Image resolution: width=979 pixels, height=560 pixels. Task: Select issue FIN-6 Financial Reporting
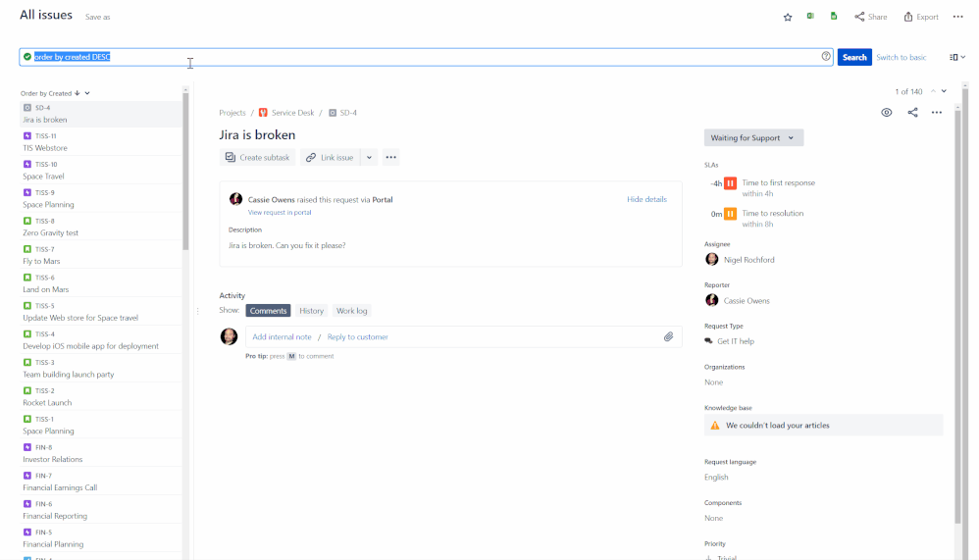(101, 509)
